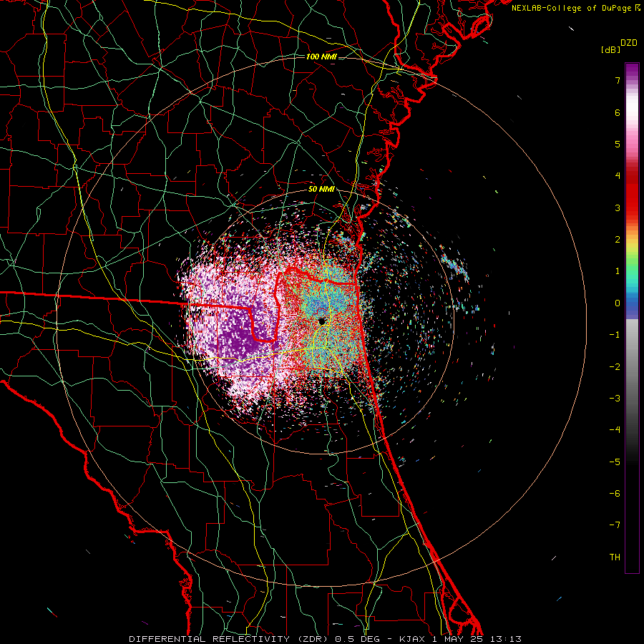
Task: Click the 6 dB value on color scale
Action: [618, 112]
